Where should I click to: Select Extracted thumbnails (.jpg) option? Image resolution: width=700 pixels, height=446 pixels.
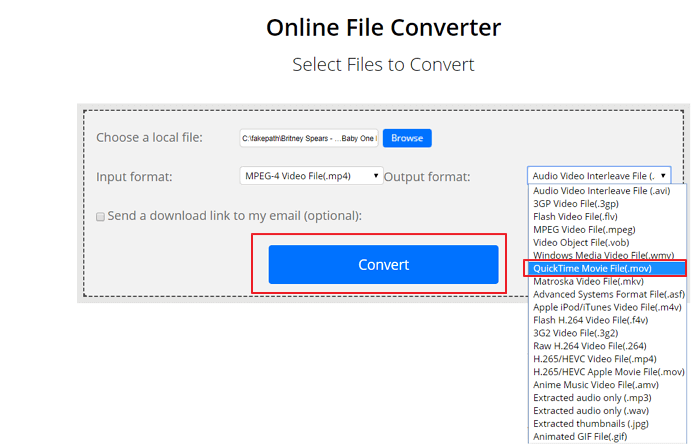click(x=607, y=424)
